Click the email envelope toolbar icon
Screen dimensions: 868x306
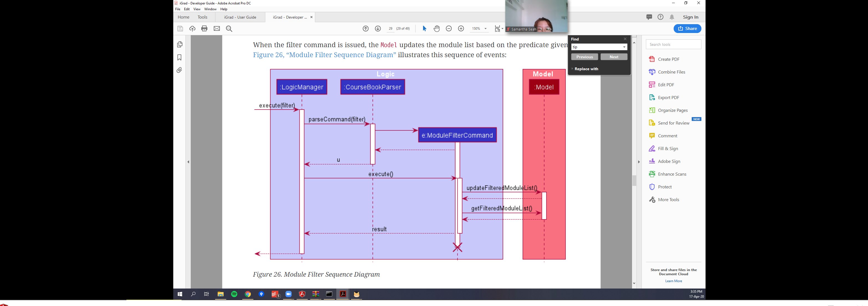(217, 29)
